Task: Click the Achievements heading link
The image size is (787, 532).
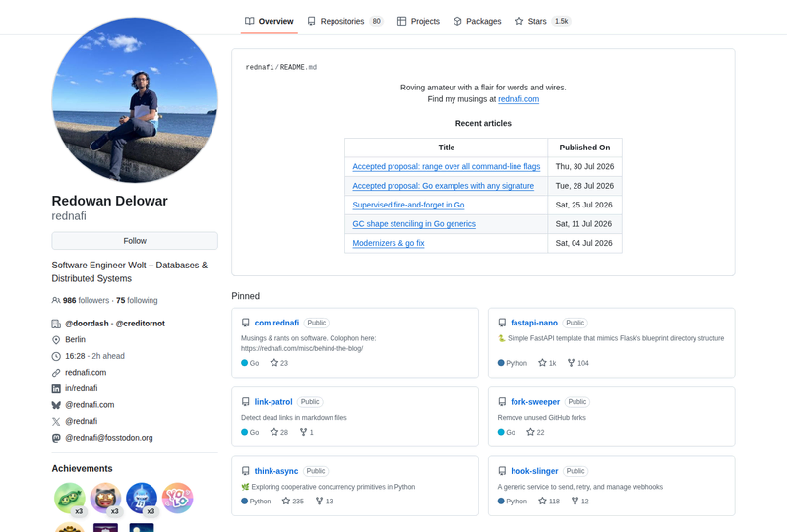Action: coord(82,469)
